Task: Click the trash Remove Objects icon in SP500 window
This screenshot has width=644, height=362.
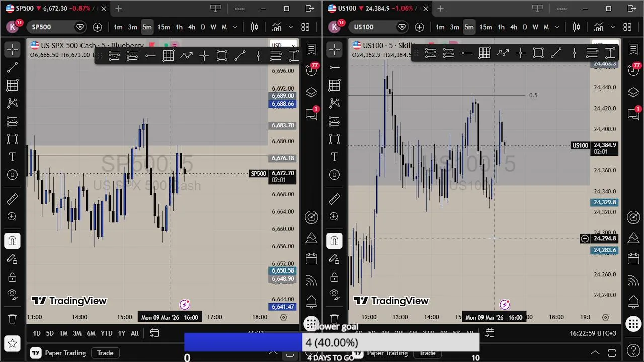Action: point(12,318)
